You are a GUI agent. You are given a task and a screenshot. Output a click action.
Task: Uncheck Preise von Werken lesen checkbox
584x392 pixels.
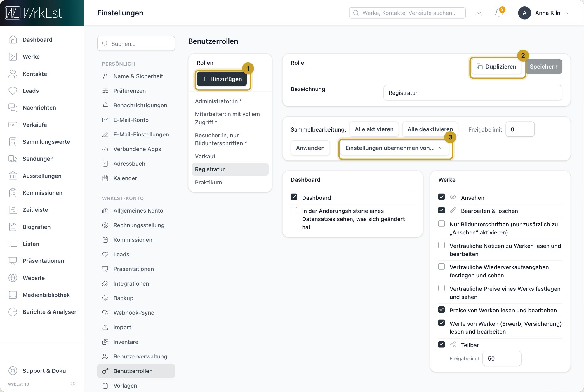click(442, 309)
